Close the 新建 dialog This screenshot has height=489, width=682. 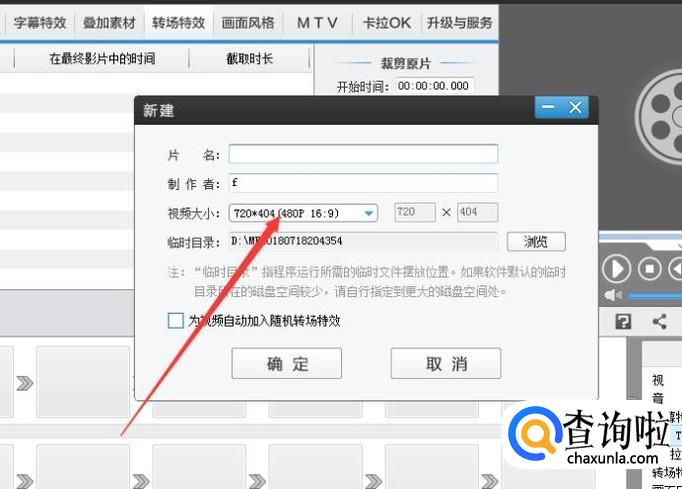point(575,107)
